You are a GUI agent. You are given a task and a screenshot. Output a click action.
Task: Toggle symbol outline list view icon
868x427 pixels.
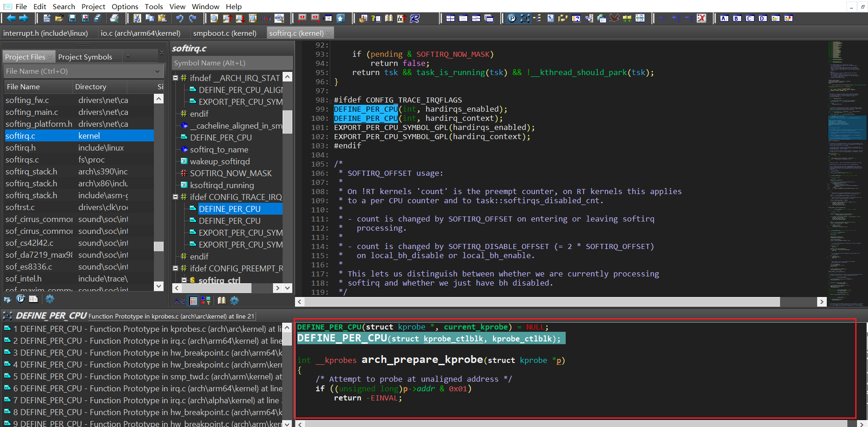[x=193, y=301]
